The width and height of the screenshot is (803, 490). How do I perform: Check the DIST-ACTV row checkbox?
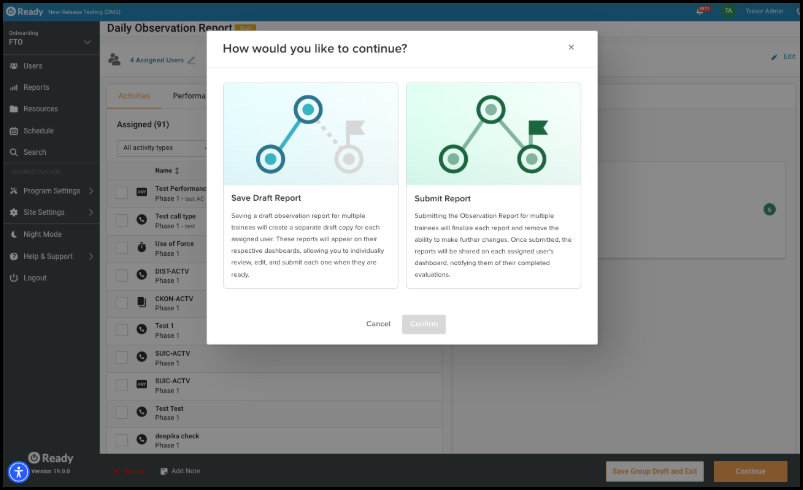point(121,275)
